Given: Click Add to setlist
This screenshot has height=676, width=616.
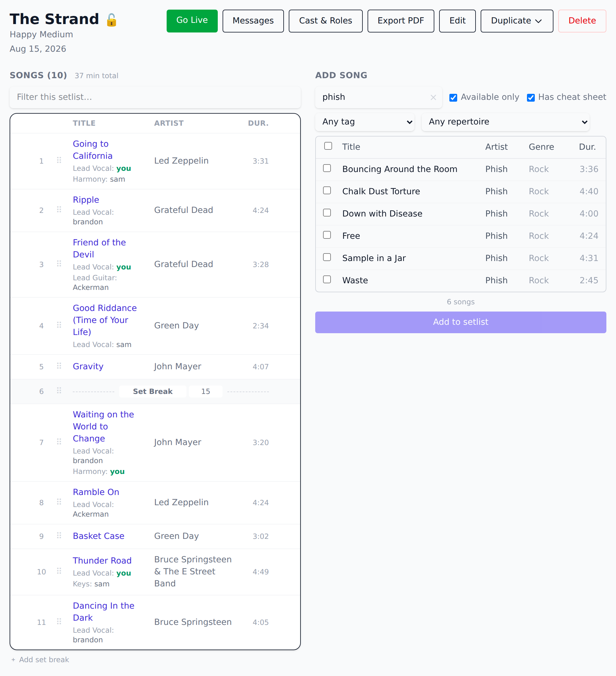Looking at the screenshot, I should [460, 322].
